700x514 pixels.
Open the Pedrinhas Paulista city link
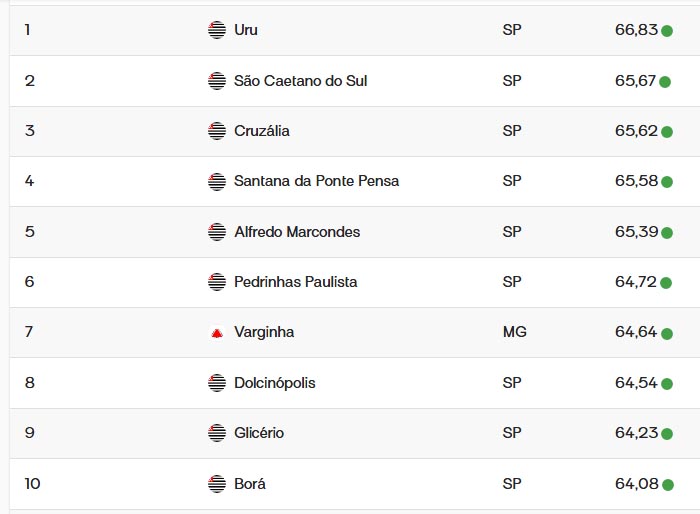pos(295,282)
